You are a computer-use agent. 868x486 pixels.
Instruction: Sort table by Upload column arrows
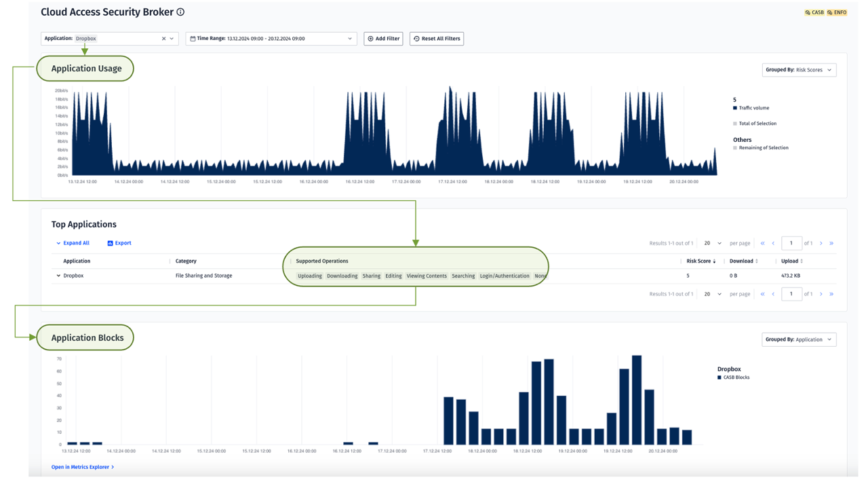(802, 261)
